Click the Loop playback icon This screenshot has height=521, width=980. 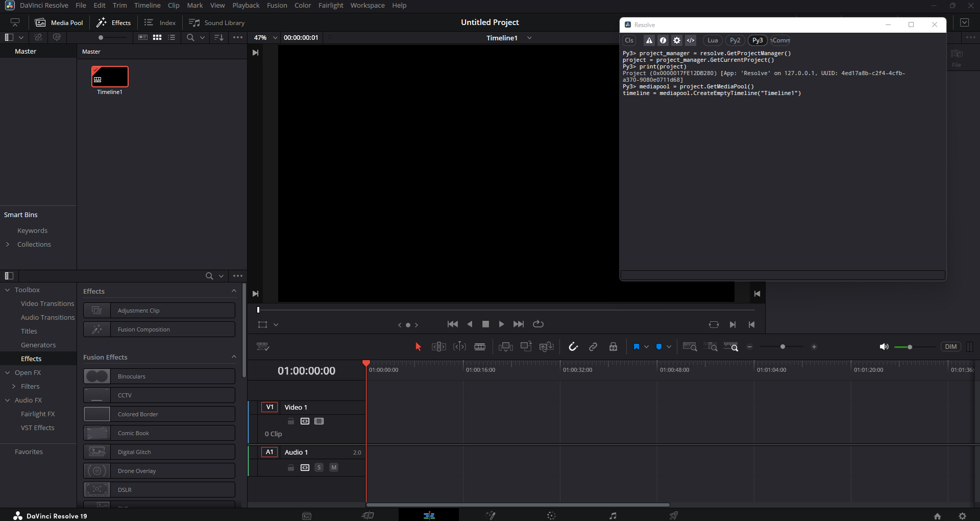(x=538, y=324)
